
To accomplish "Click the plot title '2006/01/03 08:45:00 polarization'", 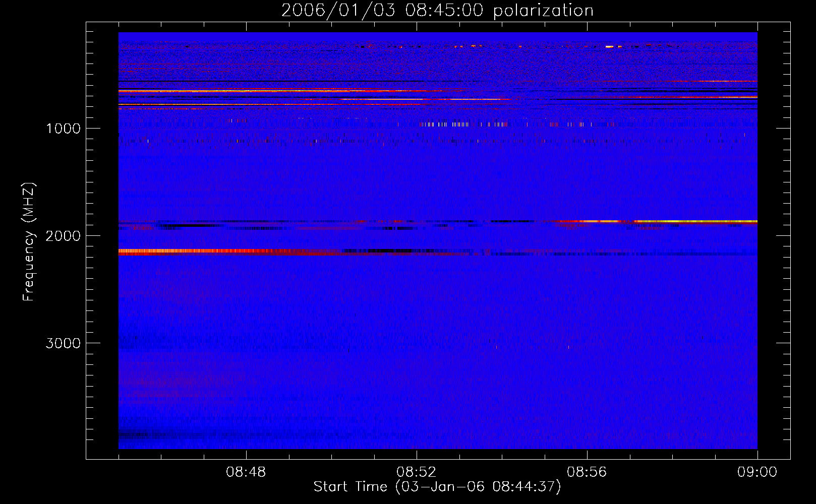I will pos(437,11).
